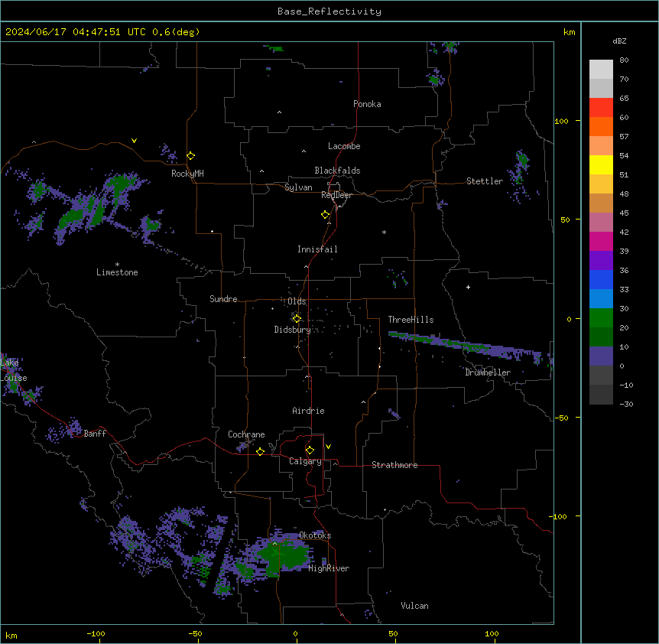Click the Lacombe city label

[x=344, y=146]
